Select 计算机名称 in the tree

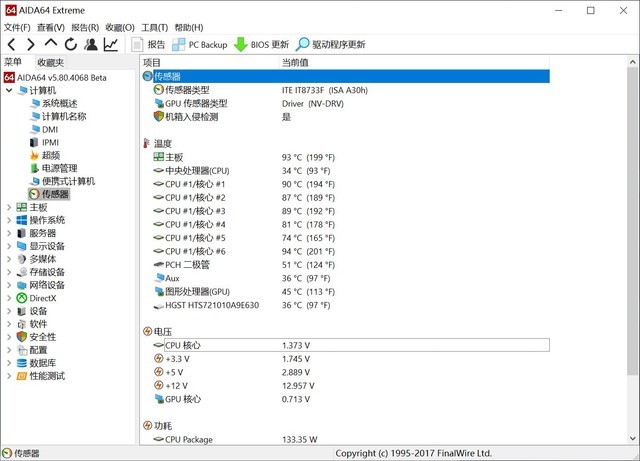(58, 116)
